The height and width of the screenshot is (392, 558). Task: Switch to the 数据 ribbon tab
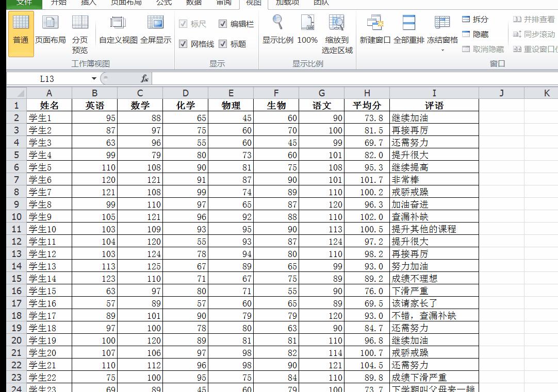[x=193, y=4]
